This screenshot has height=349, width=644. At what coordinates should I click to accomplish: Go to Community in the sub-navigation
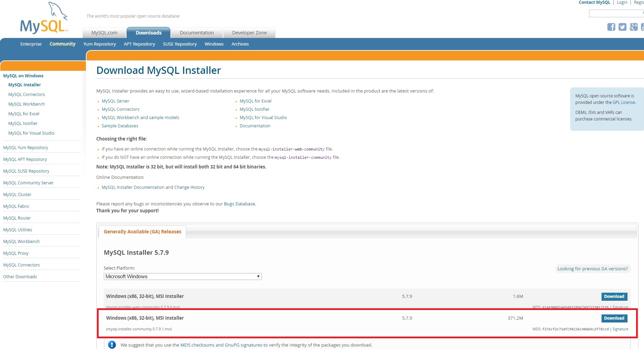(x=62, y=44)
